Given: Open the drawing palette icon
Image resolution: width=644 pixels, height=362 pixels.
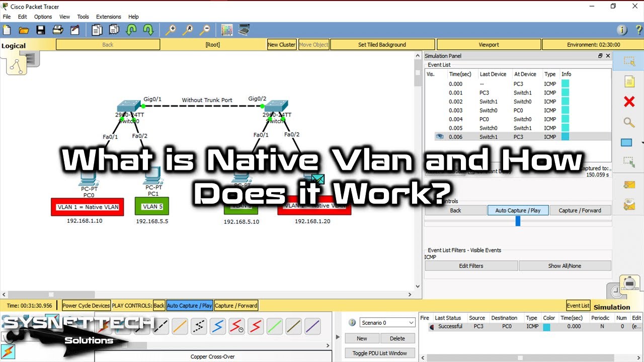Looking at the screenshot, I should [x=227, y=30].
